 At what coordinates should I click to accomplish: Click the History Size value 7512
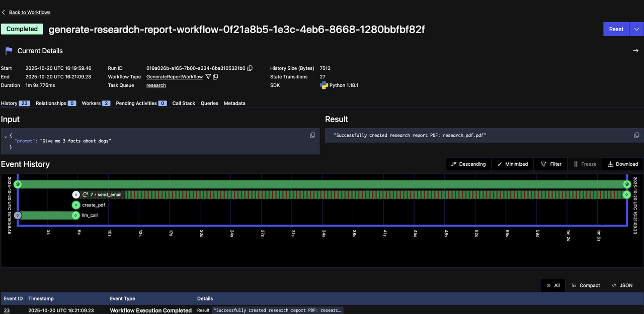[x=325, y=68]
